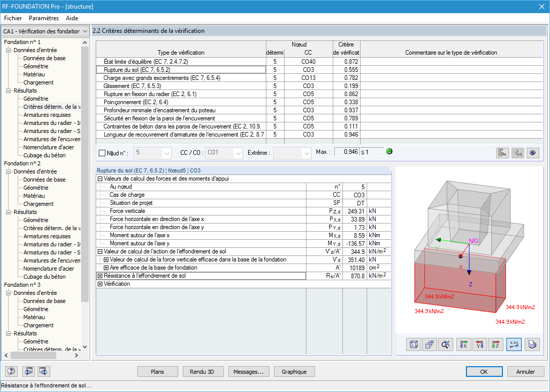Toggle the x.xx result values display icon

click(x=514, y=344)
